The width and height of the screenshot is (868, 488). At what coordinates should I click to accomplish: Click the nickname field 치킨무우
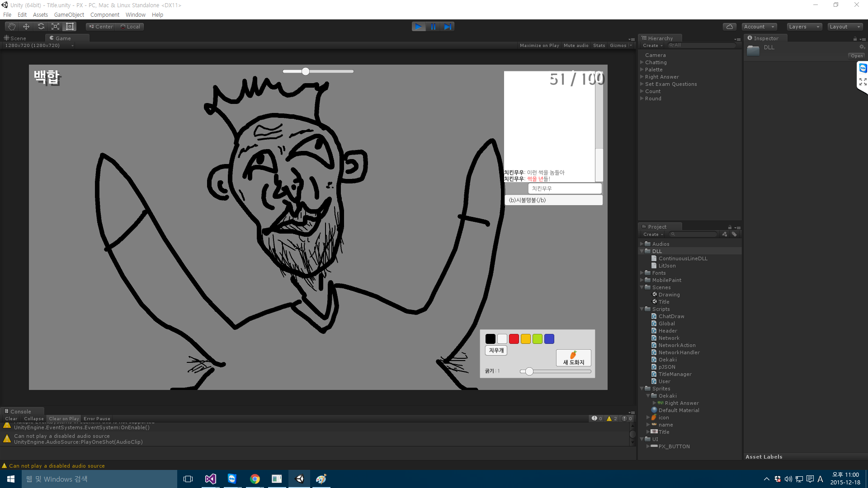pyautogui.click(x=565, y=188)
